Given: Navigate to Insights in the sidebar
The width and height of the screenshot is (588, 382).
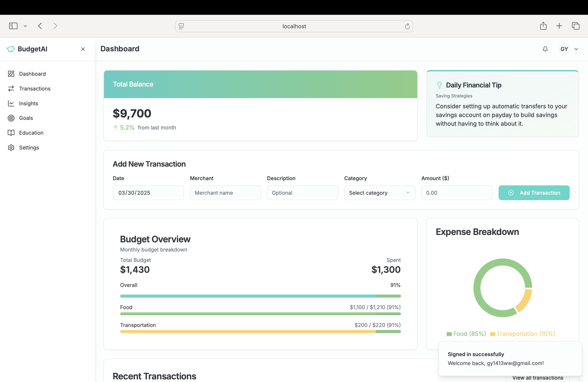Looking at the screenshot, I should point(28,103).
